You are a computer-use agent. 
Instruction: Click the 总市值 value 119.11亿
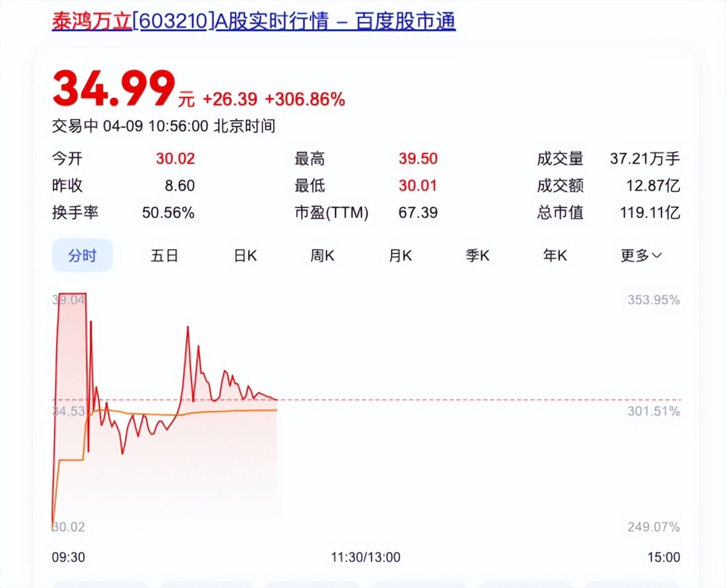click(650, 212)
